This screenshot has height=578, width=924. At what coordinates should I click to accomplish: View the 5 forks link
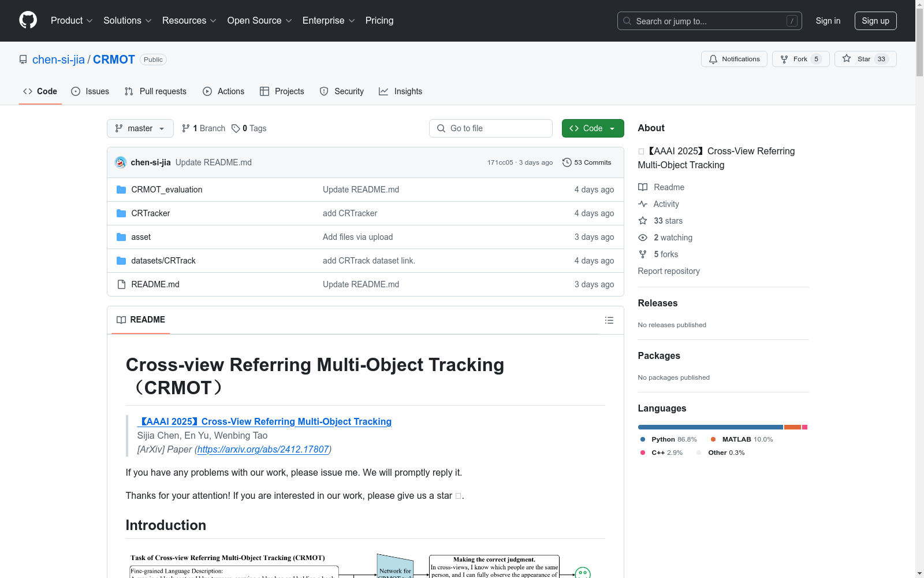(658, 254)
